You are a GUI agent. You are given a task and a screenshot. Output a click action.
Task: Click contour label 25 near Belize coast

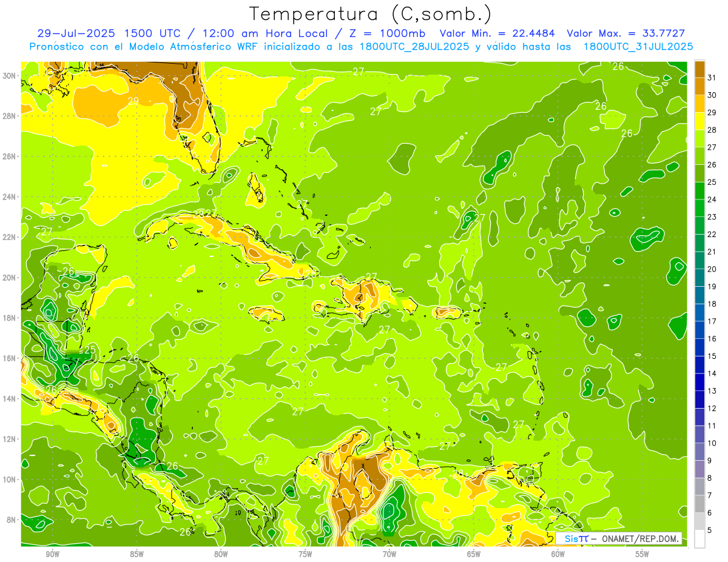point(90,350)
